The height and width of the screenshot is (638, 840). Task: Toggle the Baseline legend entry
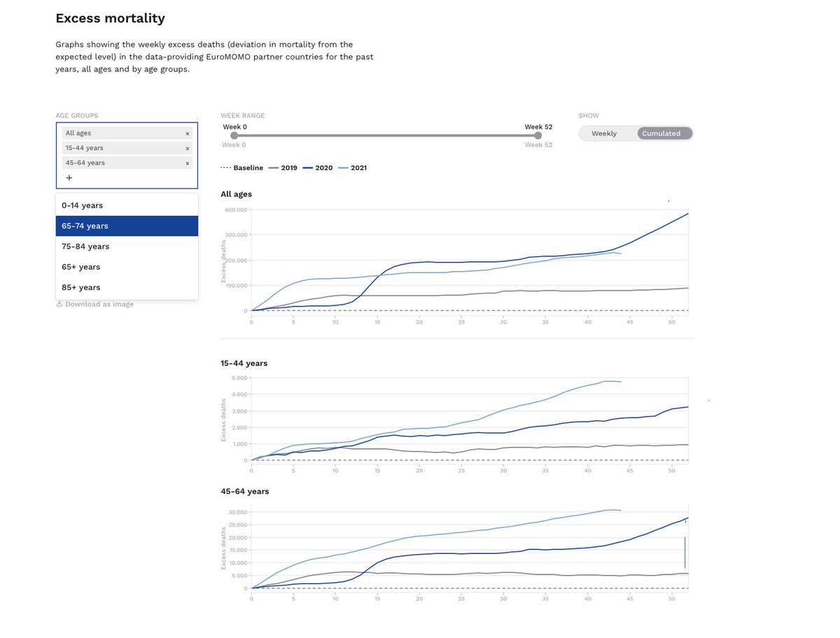242,168
